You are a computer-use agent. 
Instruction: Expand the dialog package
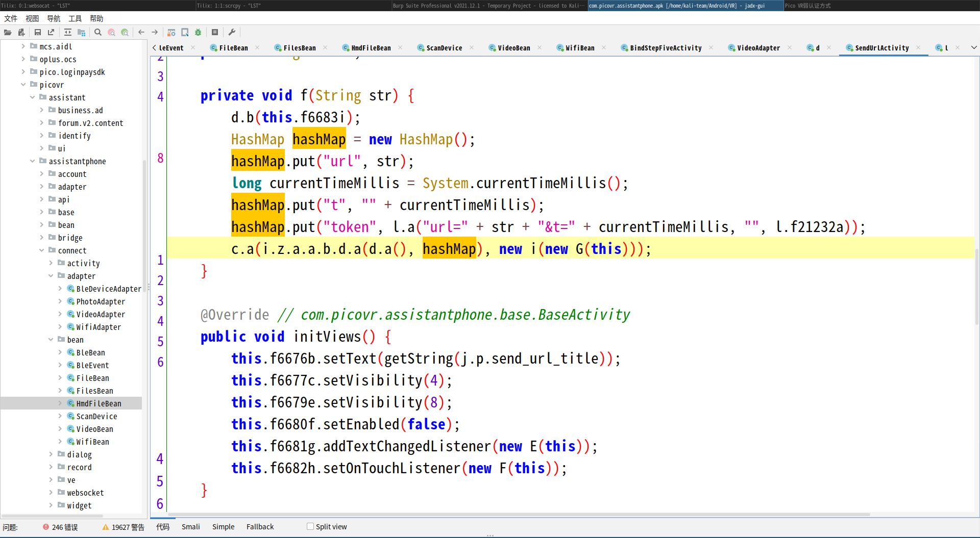point(51,454)
